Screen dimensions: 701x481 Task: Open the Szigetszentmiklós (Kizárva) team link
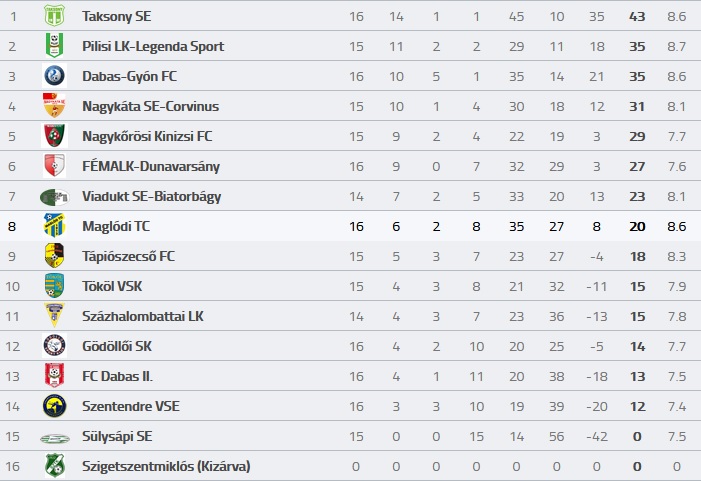[x=166, y=466]
